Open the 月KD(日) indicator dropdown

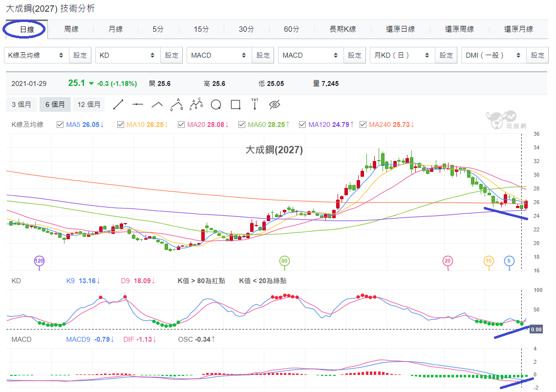point(403,55)
